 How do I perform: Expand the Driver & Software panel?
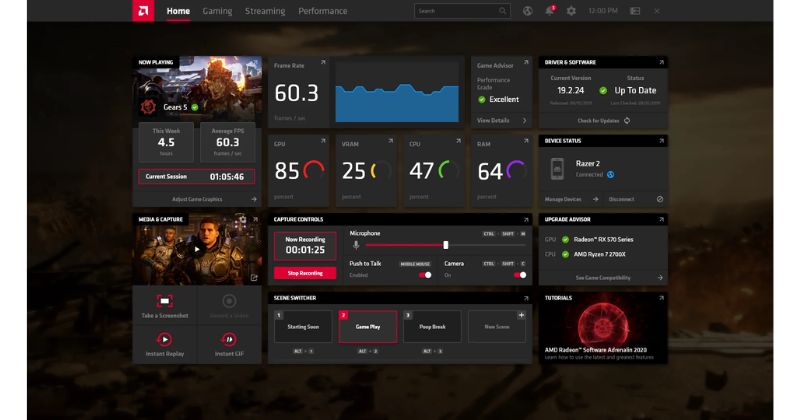661,62
